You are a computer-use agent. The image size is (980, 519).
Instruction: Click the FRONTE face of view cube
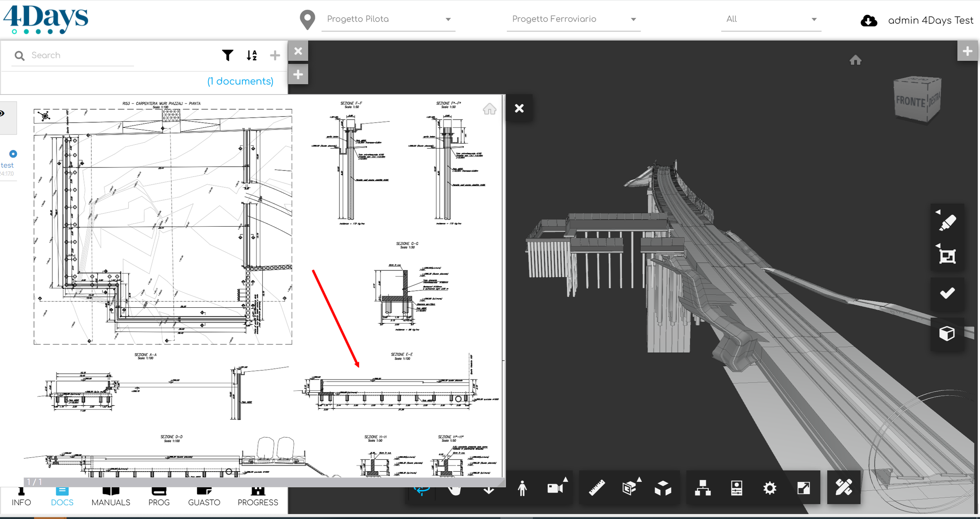click(910, 102)
